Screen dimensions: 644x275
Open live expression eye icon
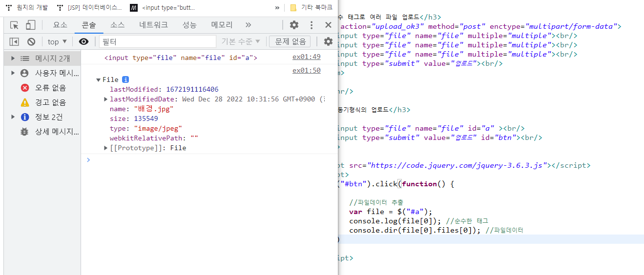point(84,42)
